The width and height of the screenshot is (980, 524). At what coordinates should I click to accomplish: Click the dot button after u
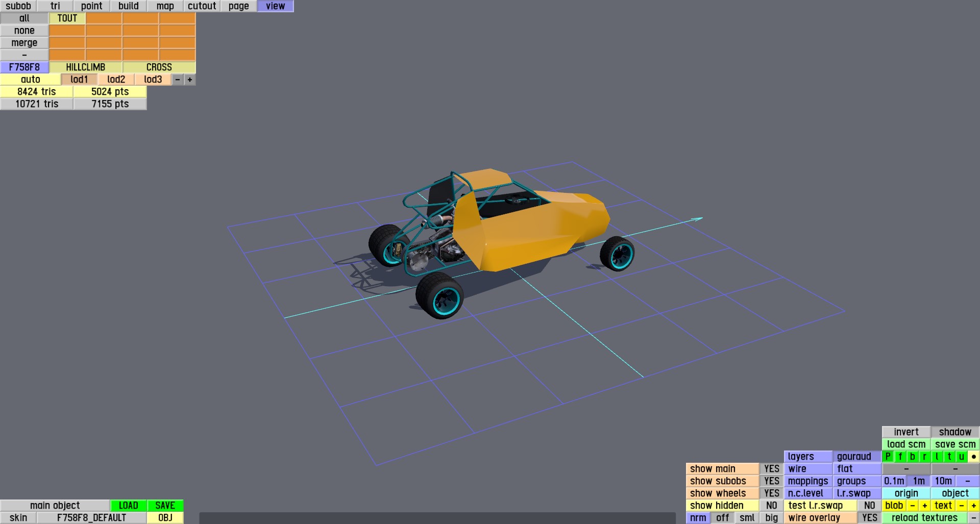point(974,457)
